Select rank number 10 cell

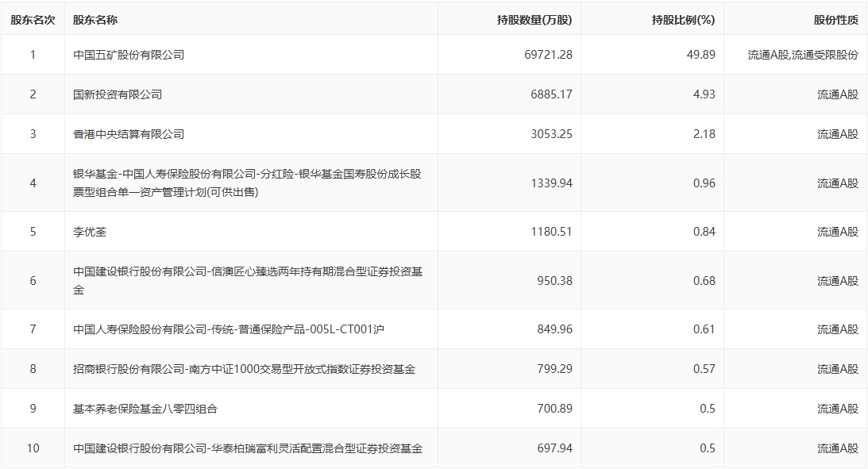click(x=33, y=448)
